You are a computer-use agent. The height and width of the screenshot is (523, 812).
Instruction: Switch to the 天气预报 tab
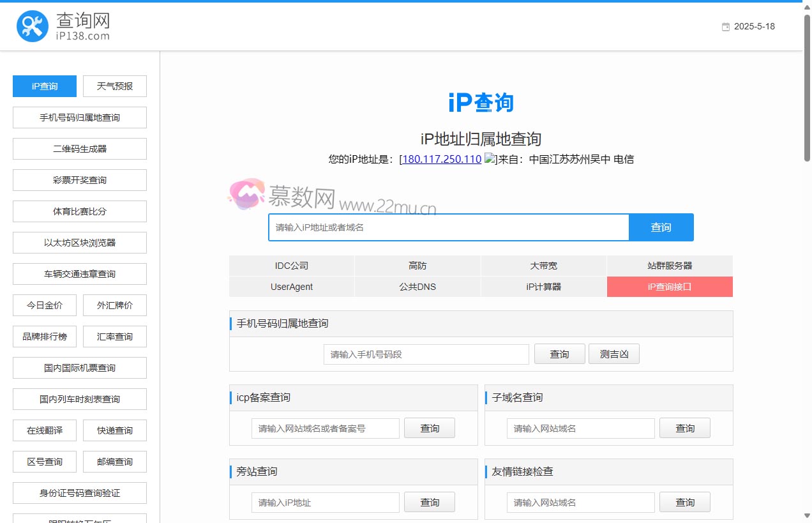[x=114, y=86]
